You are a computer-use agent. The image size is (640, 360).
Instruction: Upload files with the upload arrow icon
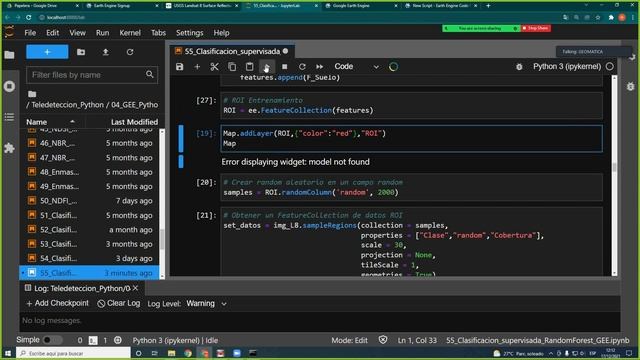click(x=105, y=52)
